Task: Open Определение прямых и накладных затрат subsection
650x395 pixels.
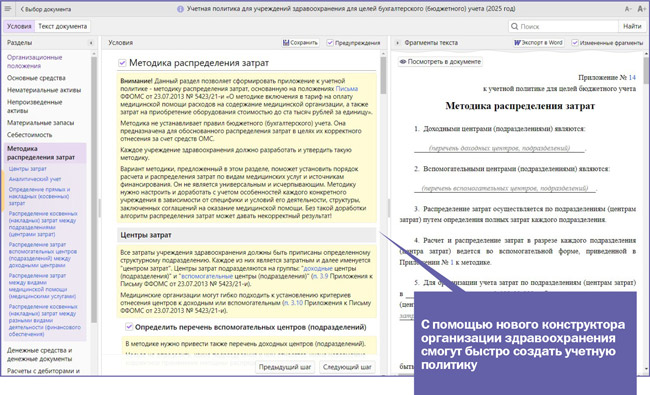Action: 39,196
